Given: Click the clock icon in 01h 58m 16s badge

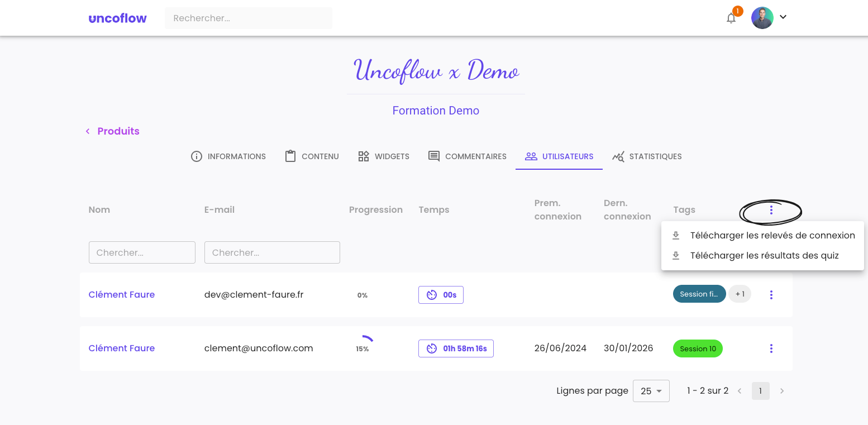Looking at the screenshot, I should click(x=432, y=348).
